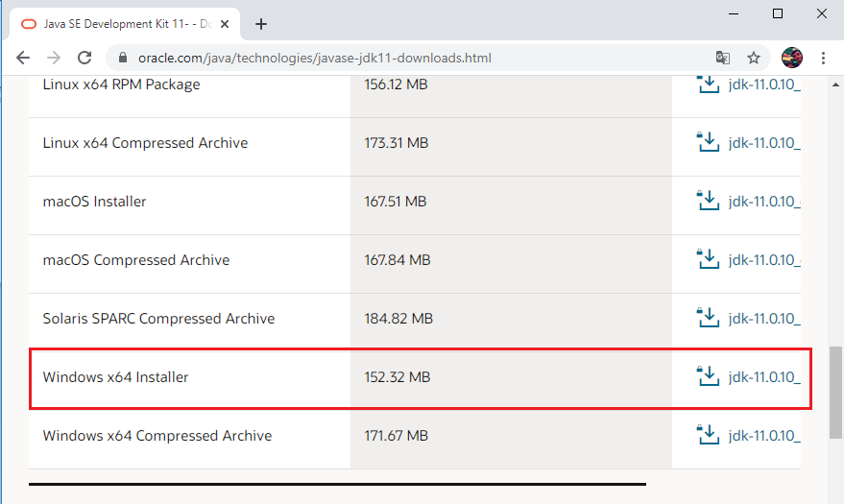Click the file size '156.12 MB'

pyautogui.click(x=396, y=84)
